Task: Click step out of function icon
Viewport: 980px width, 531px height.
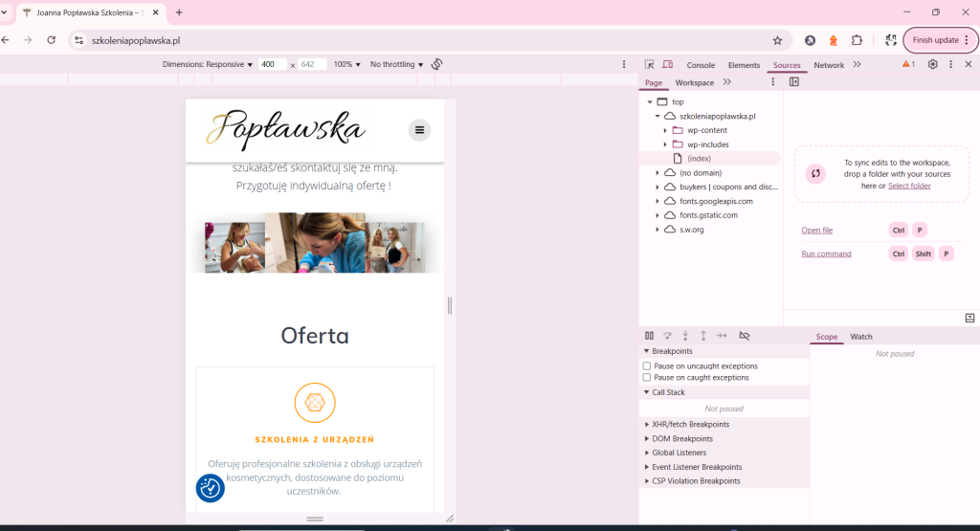Action: click(703, 336)
